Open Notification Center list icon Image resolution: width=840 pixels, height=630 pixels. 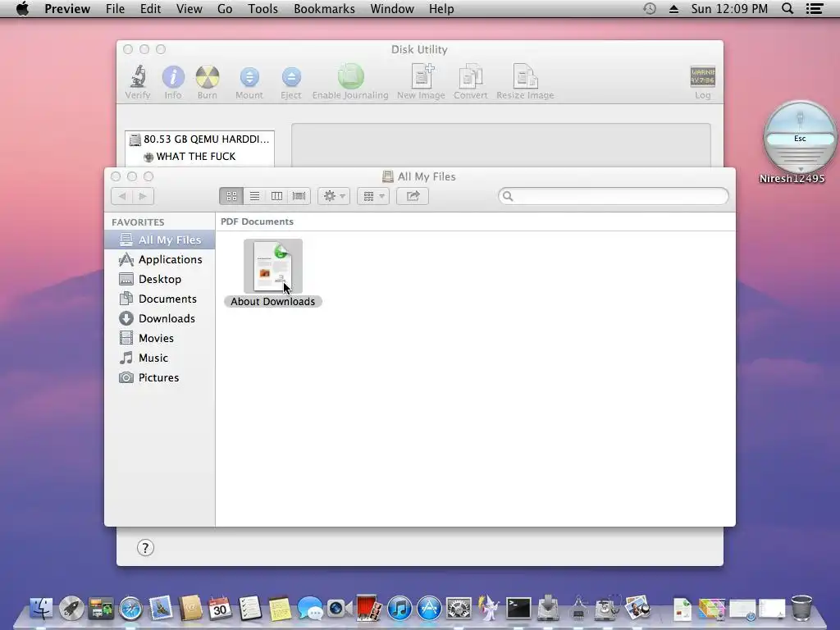[815, 9]
